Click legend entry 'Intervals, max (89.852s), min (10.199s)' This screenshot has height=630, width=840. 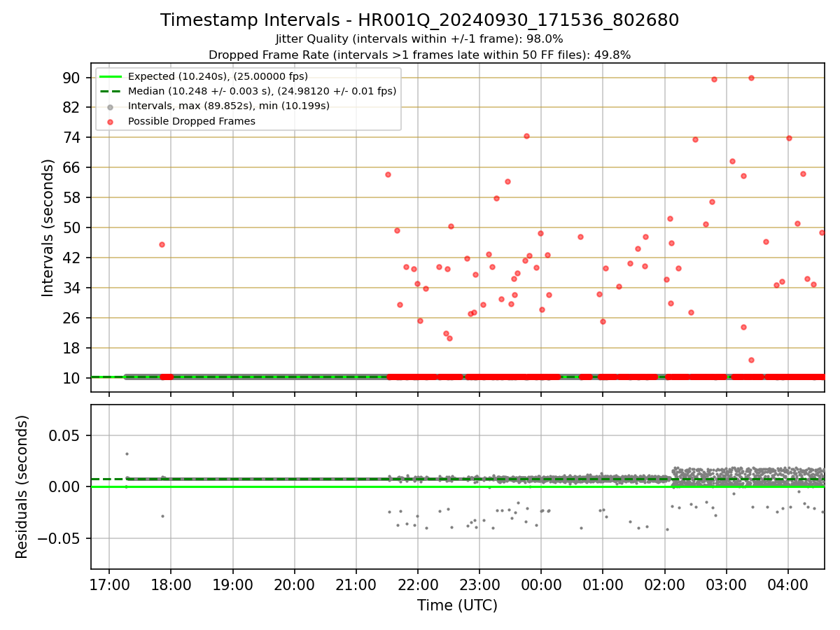(229, 106)
